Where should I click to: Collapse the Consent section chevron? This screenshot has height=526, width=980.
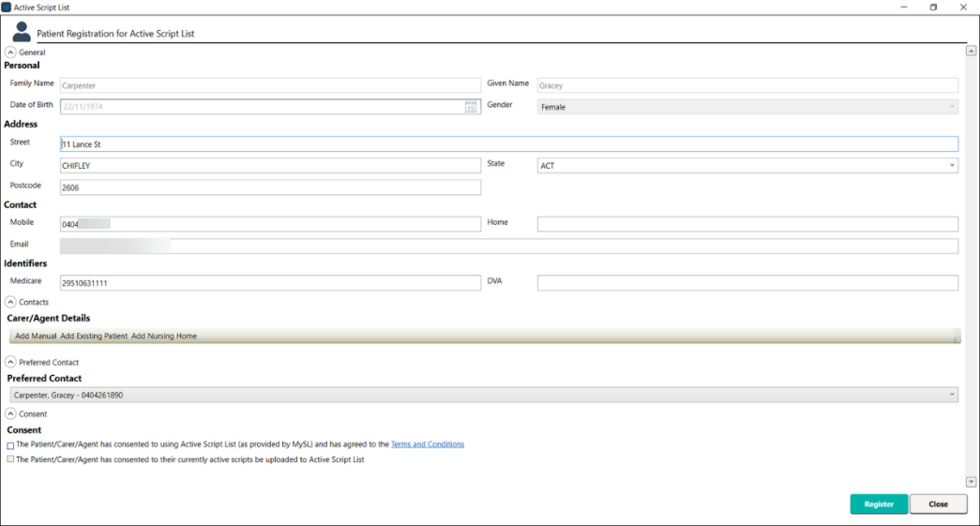tap(10, 413)
